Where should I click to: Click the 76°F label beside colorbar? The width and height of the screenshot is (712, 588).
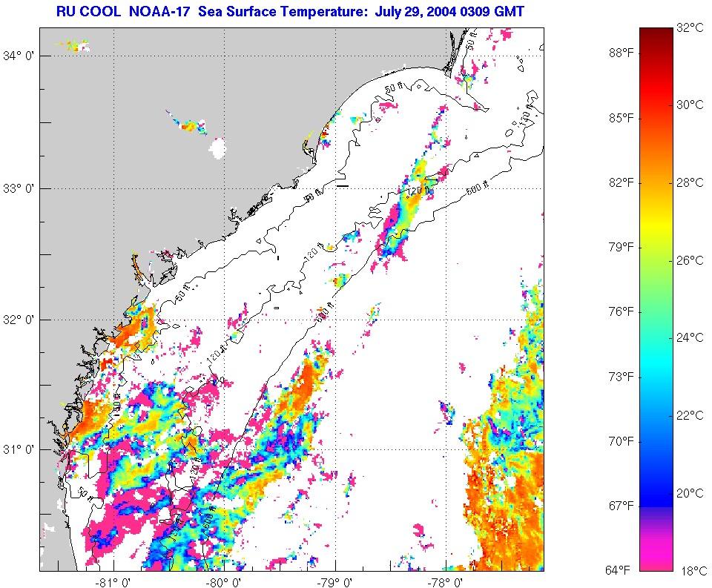tap(621, 312)
